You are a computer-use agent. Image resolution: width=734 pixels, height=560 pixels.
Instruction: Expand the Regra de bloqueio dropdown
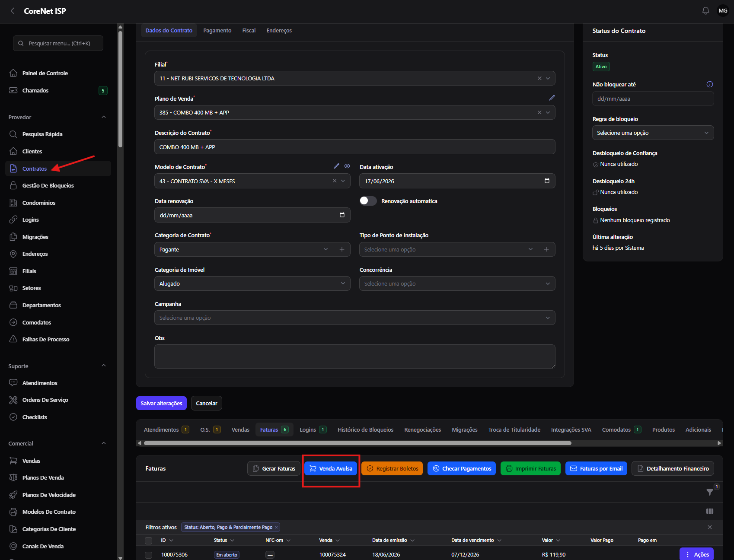653,133
